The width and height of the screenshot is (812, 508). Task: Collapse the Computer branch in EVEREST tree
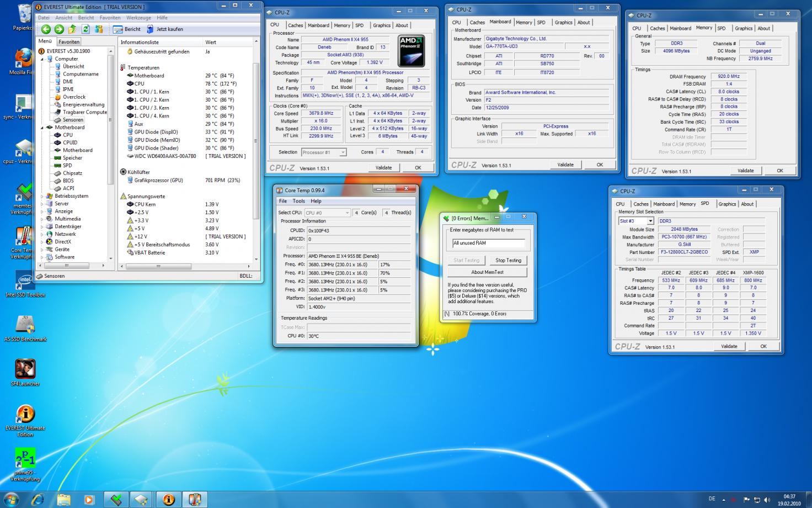[x=42, y=59]
